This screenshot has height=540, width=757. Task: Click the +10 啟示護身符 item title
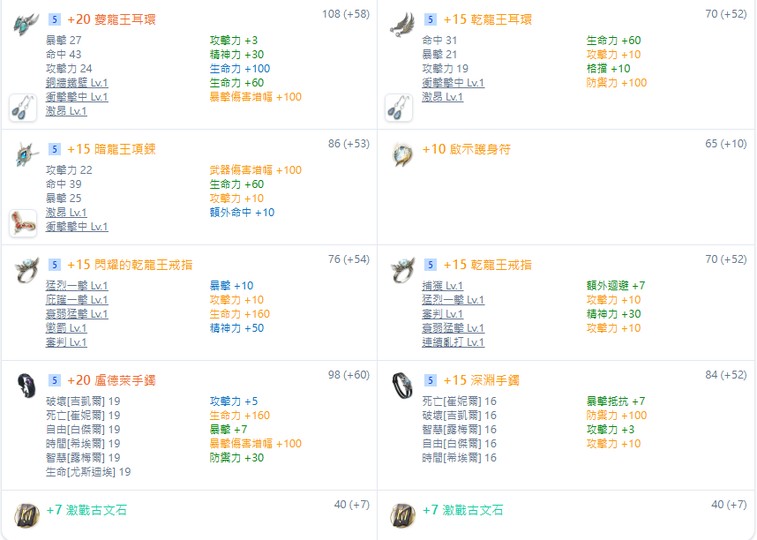(x=466, y=149)
